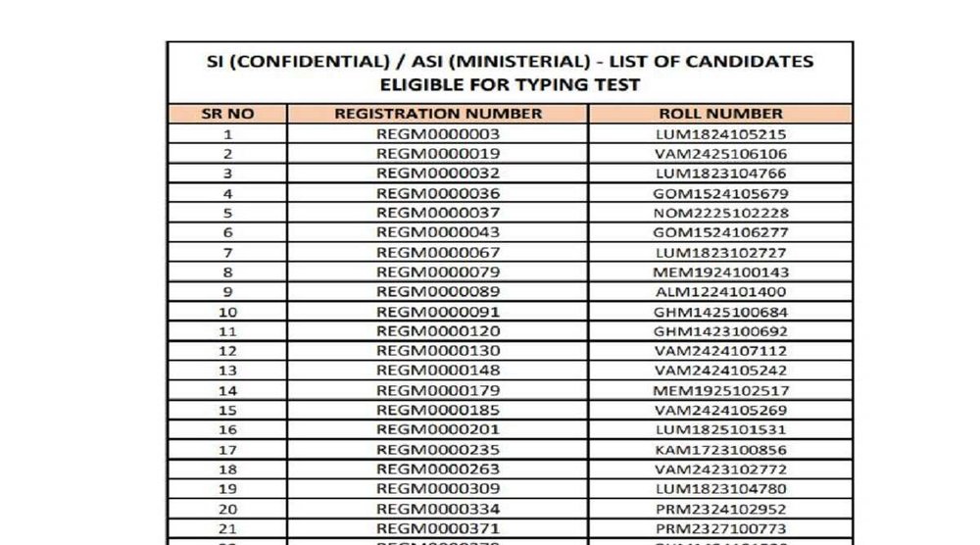The width and height of the screenshot is (980, 545).
Task: Click the REGISTRATION NUMBER column header
Action: [x=438, y=114]
